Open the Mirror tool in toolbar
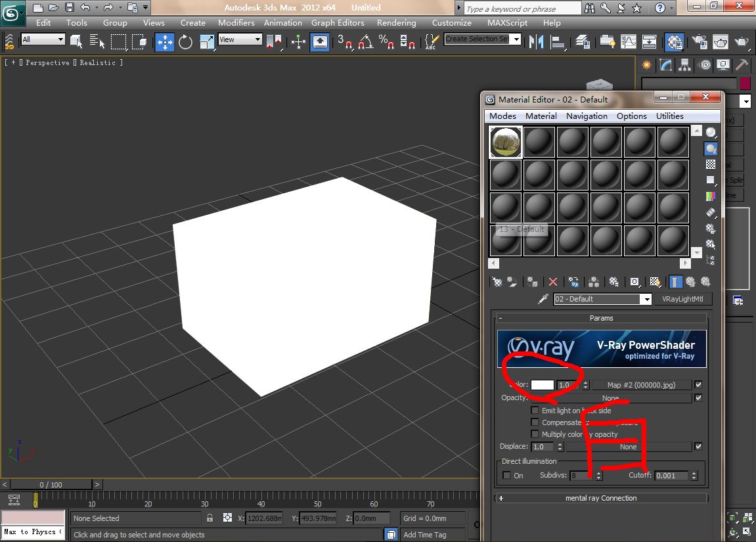This screenshot has width=756, height=542. click(x=537, y=42)
